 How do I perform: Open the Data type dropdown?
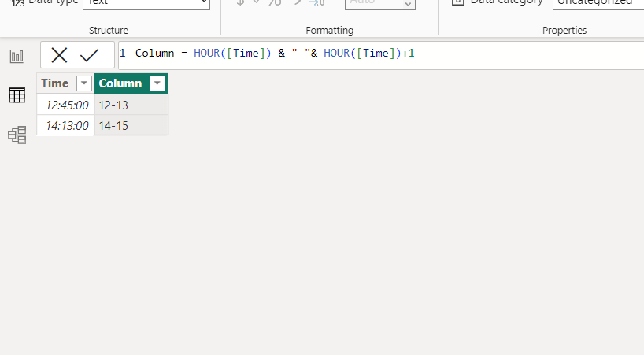(146, 3)
